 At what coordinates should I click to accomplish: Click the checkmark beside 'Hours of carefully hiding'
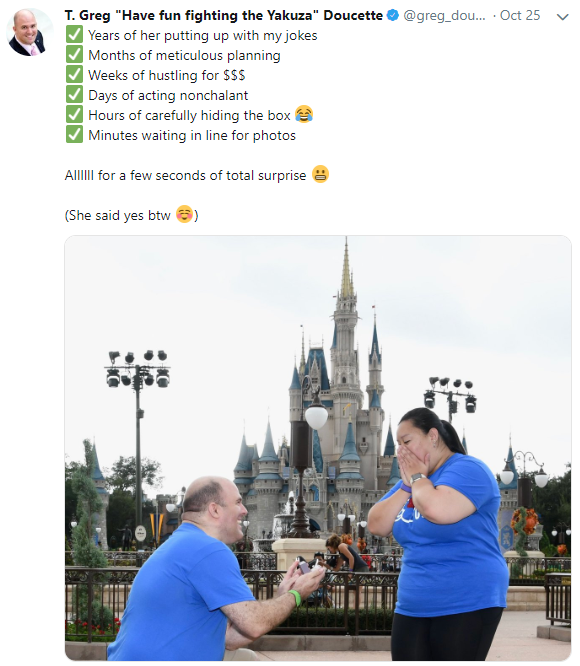coord(74,114)
